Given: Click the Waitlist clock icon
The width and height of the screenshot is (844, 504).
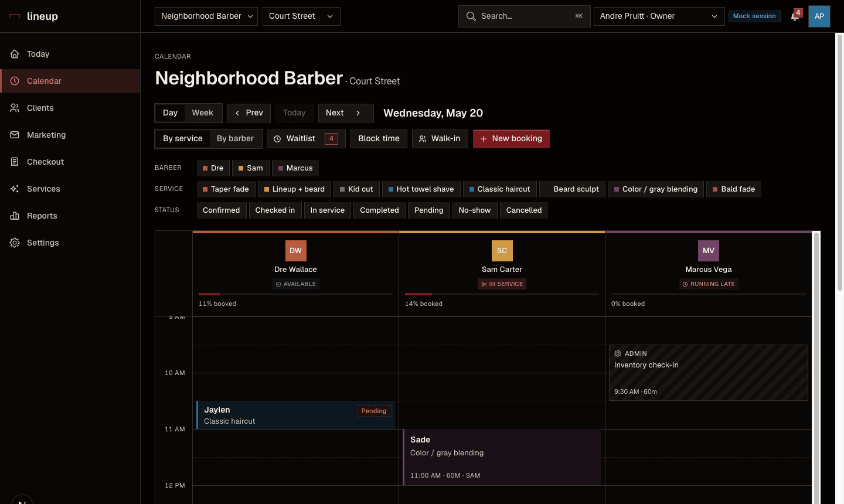Looking at the screenshot, I should point(277,139).
